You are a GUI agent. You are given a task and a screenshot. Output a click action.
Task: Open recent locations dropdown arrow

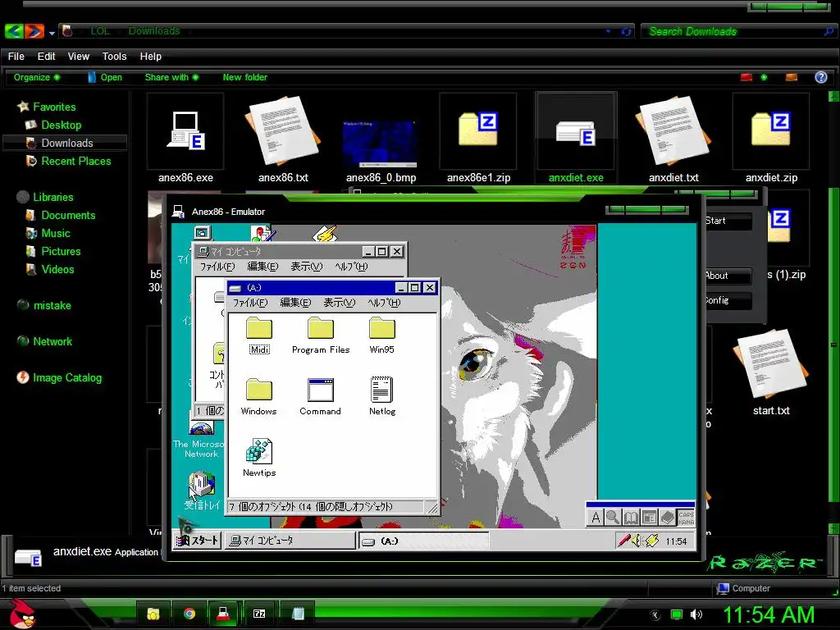[x=52, y=33]
